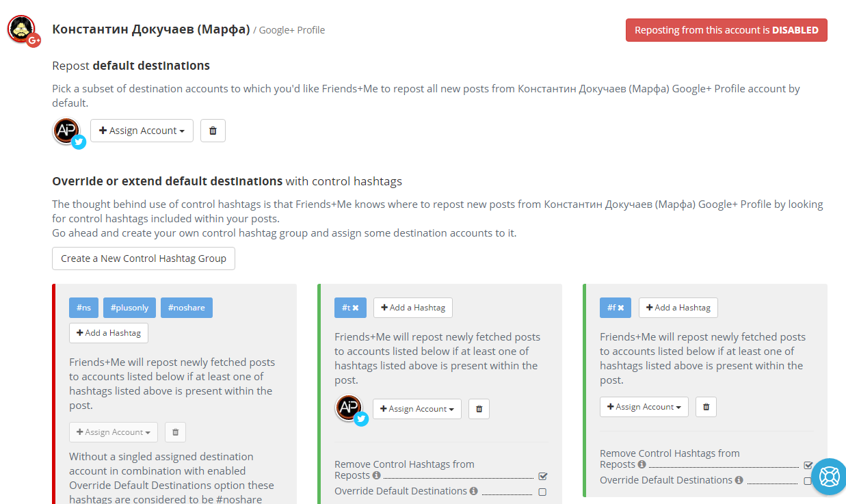This screenshot has height=504, width=846.
Task: Select the #ns hashtag tag
Action: (x=83, y=308)
